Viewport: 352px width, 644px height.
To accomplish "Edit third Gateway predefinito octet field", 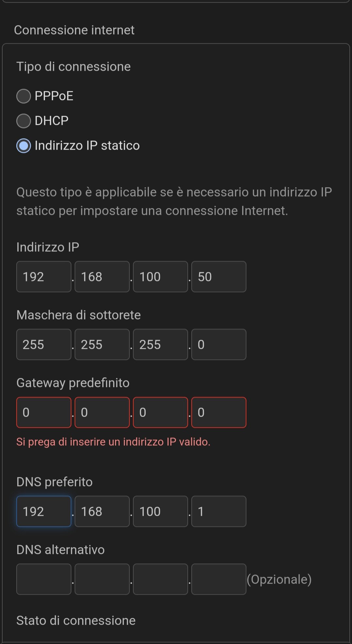I will coord(160,412).
